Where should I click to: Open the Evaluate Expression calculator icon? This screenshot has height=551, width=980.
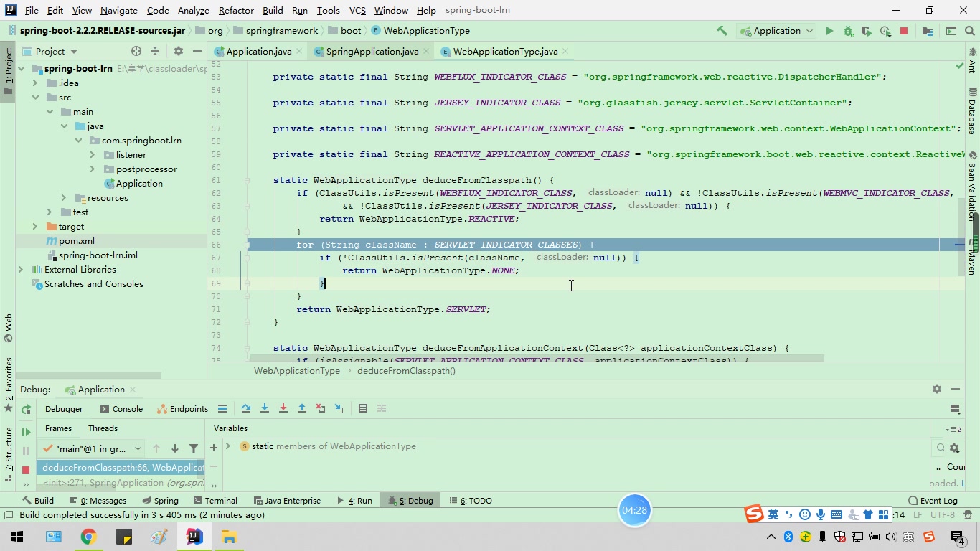363,408
